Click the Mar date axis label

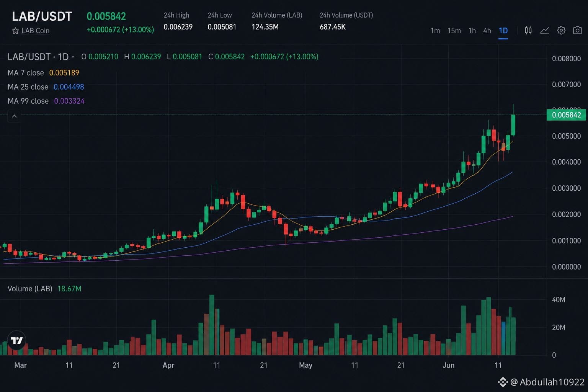[20, 365]
